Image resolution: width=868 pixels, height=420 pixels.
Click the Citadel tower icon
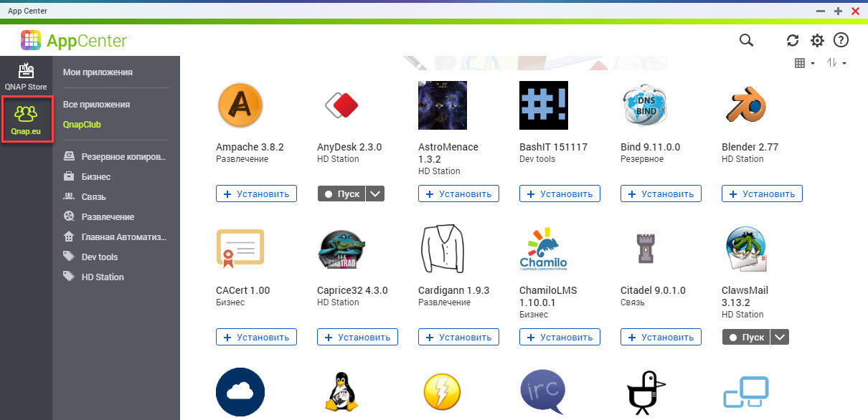[x=645, y=249]
